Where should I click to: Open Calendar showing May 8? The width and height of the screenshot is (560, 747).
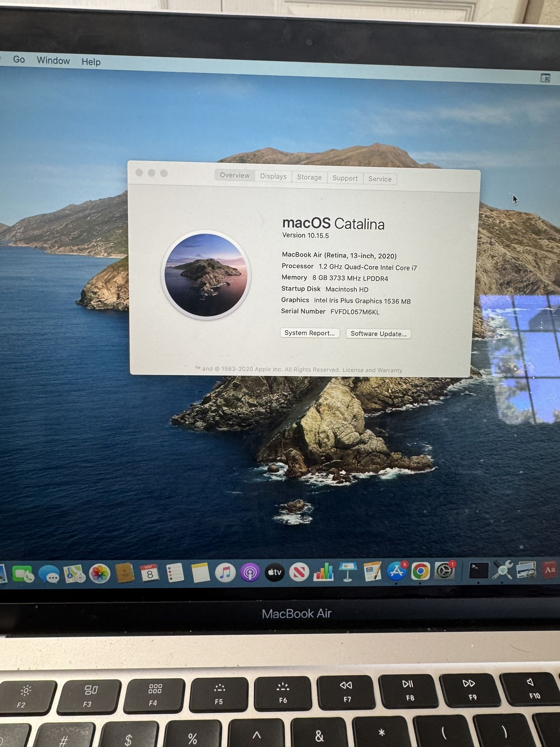(x=150, y=573)
